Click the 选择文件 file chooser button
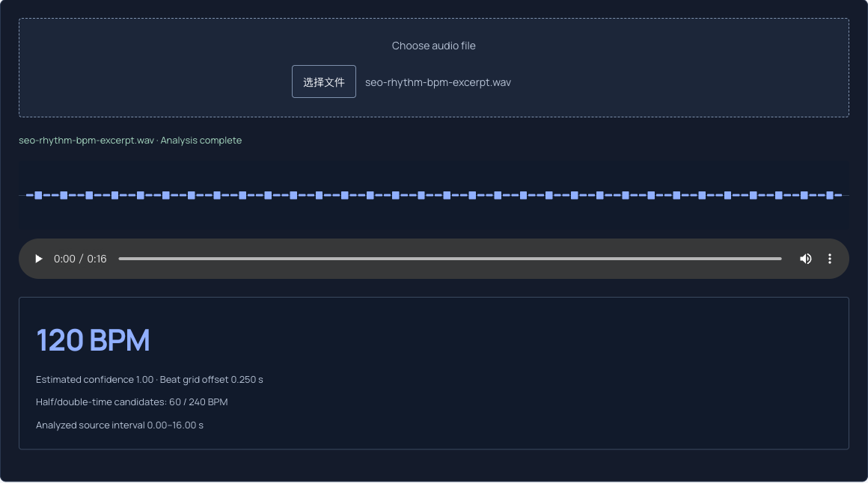The image size is (868, 483). pos(324,82)
